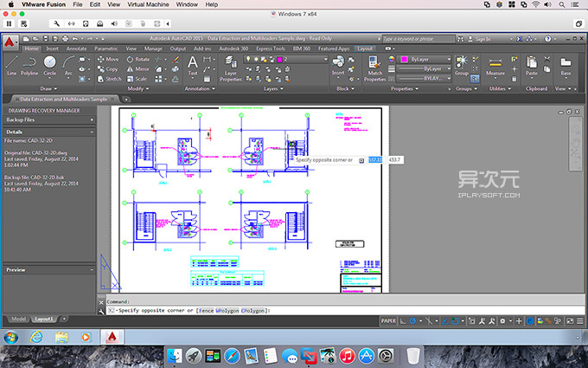This screenshot has width=588, height=368.
Task: Choose WPolygon option in command line
Action: pos(227,311)
